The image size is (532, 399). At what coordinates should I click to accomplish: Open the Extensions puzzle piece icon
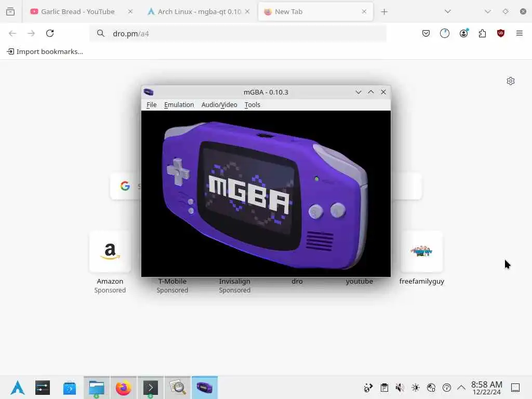[x=482, y=33]
